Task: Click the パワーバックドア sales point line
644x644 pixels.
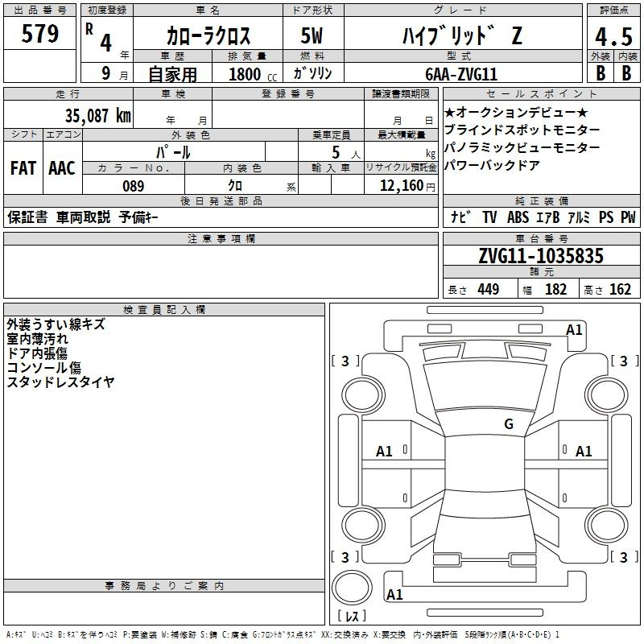Action: pos(492,166)
